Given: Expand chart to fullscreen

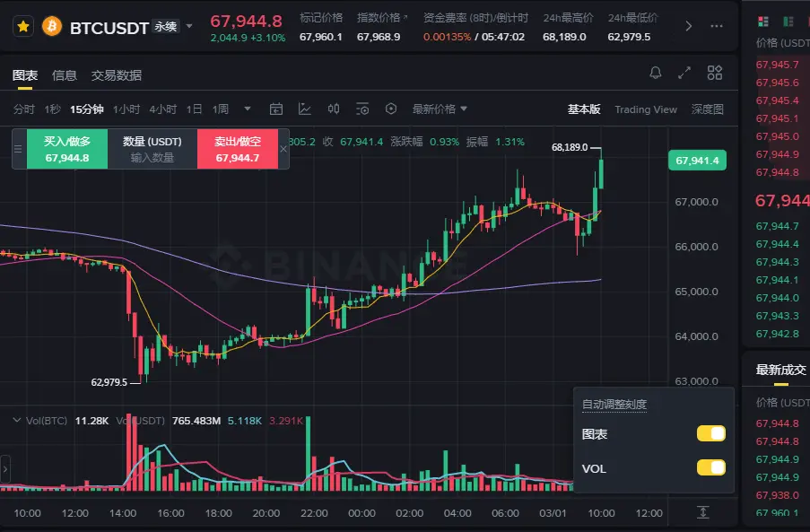Looking at the screenshot, I should 684,73.
